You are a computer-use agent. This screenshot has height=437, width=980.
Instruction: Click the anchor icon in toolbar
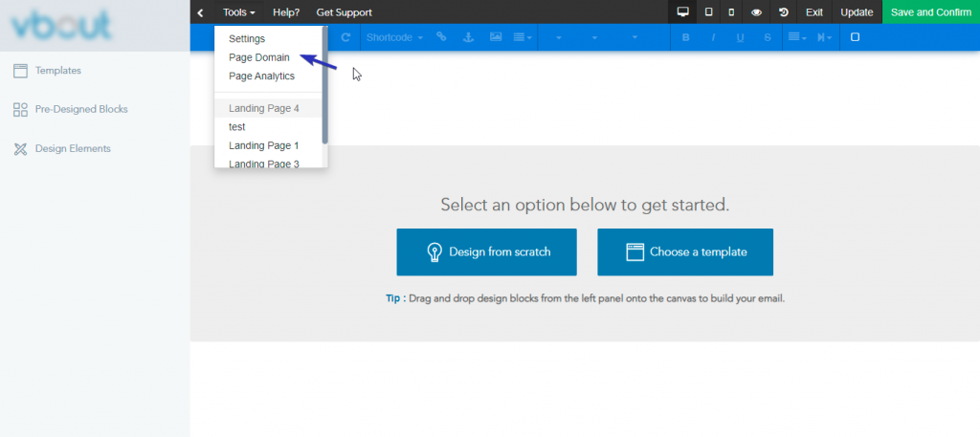tap(468, 37)
